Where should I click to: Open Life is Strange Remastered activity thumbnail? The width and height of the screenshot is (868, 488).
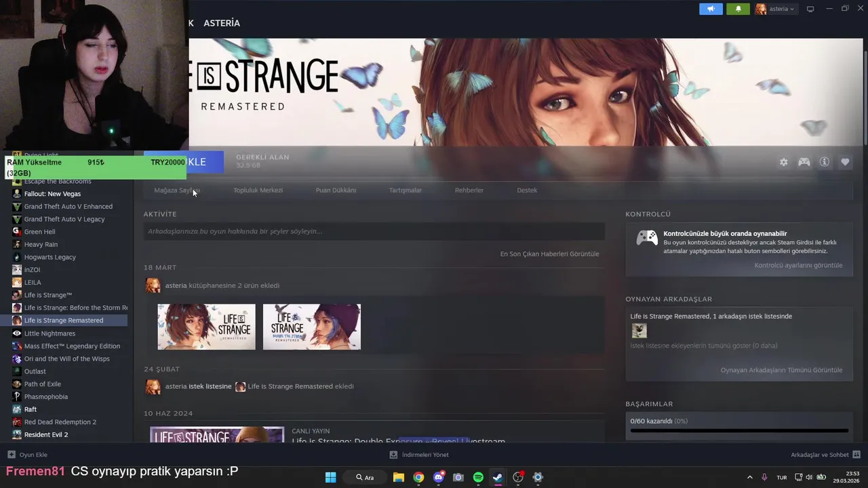(206, 327)
